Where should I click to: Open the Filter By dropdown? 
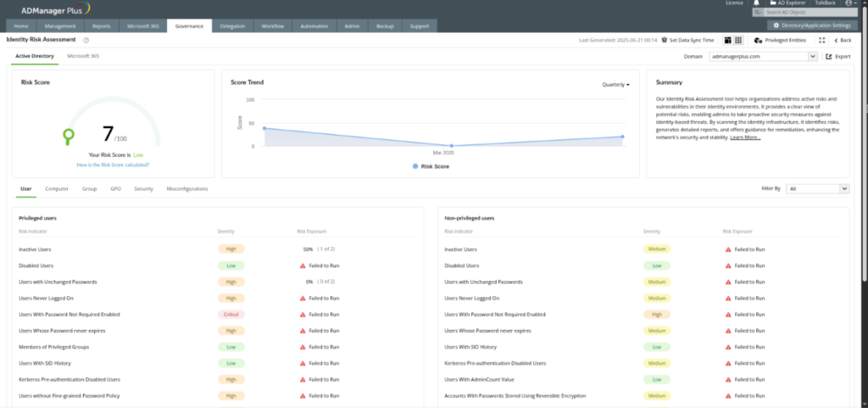tap(817, 188)
